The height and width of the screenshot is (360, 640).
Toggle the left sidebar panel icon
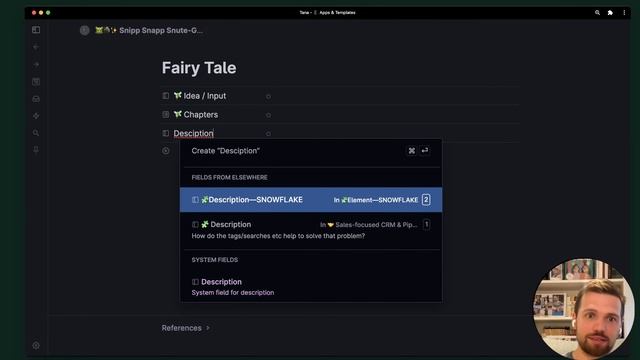tap(36, 30)
